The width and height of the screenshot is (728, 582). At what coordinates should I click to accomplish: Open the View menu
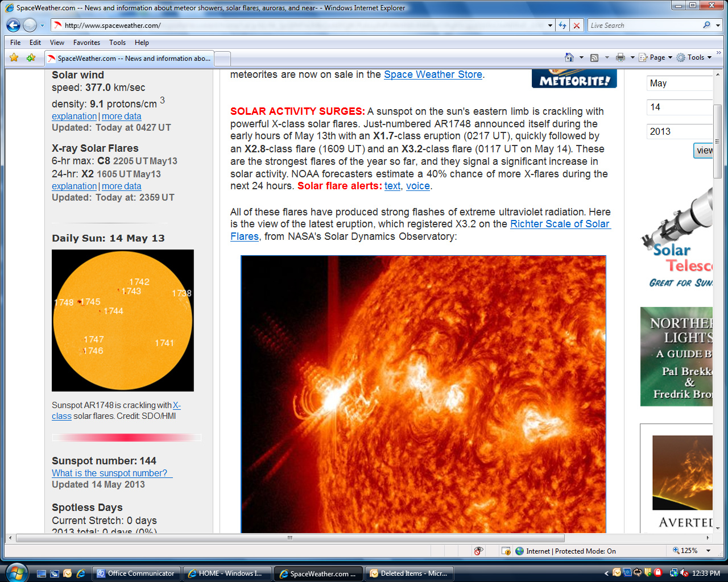pyautogui.click(x=57, y=43)
